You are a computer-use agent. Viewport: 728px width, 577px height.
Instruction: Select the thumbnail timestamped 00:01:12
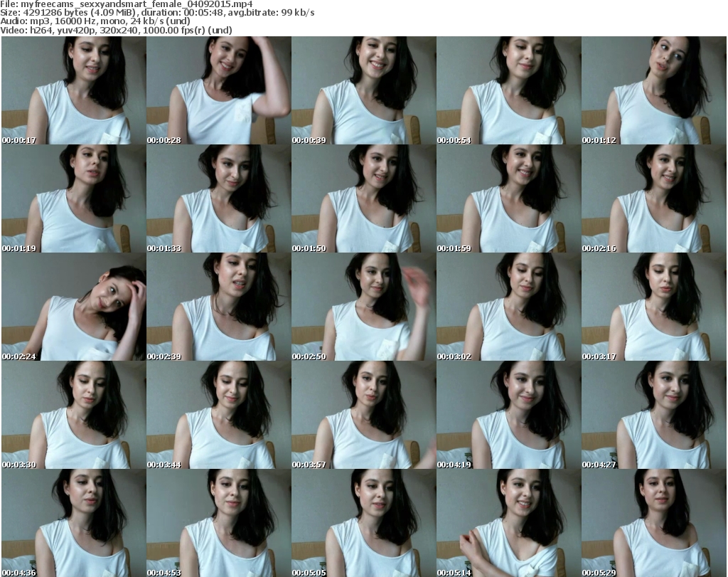654,90
